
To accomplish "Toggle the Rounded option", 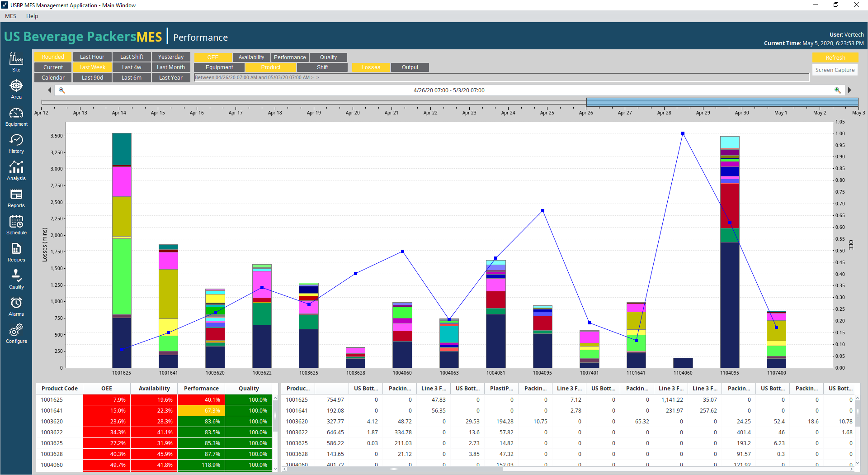I will (53, 57).
